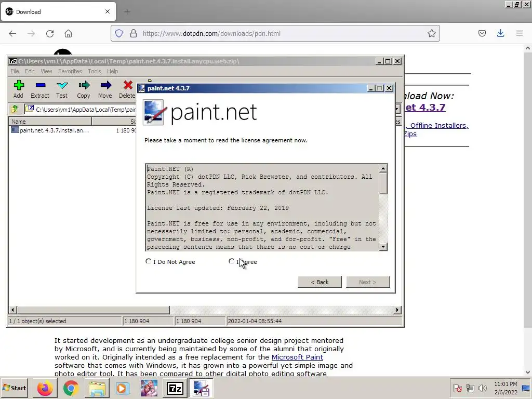
Task: Open the volume control in system tray
Action: (483, 388)
